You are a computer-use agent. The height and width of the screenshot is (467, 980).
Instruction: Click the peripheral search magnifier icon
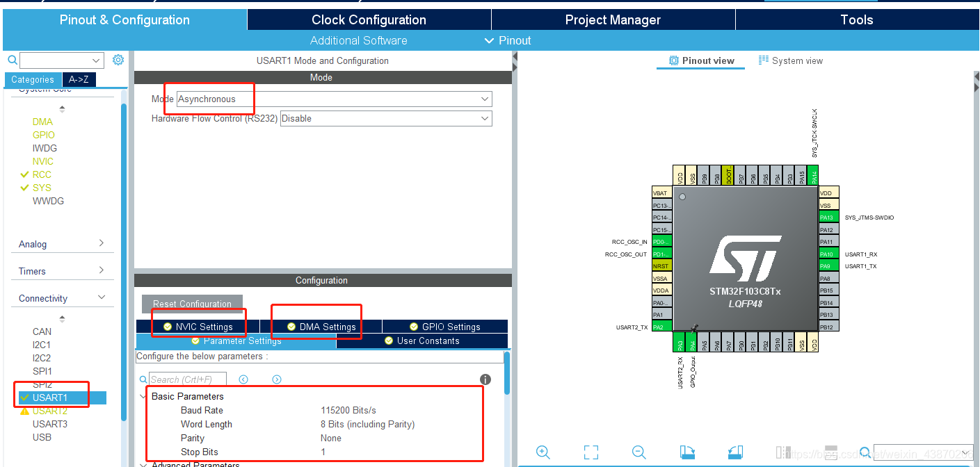pyautogui.click(x=13, y=60)
